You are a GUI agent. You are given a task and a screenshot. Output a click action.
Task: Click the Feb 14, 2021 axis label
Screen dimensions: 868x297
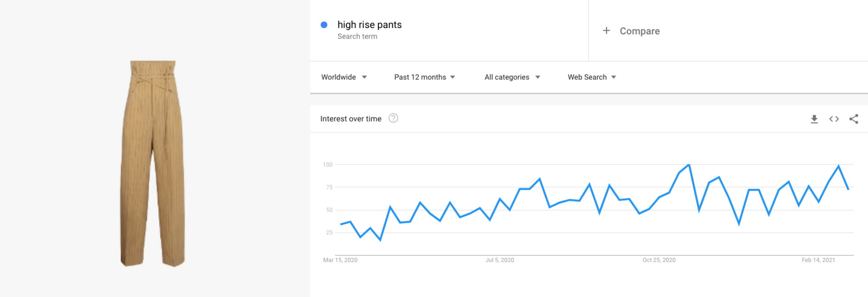(818, 260)
